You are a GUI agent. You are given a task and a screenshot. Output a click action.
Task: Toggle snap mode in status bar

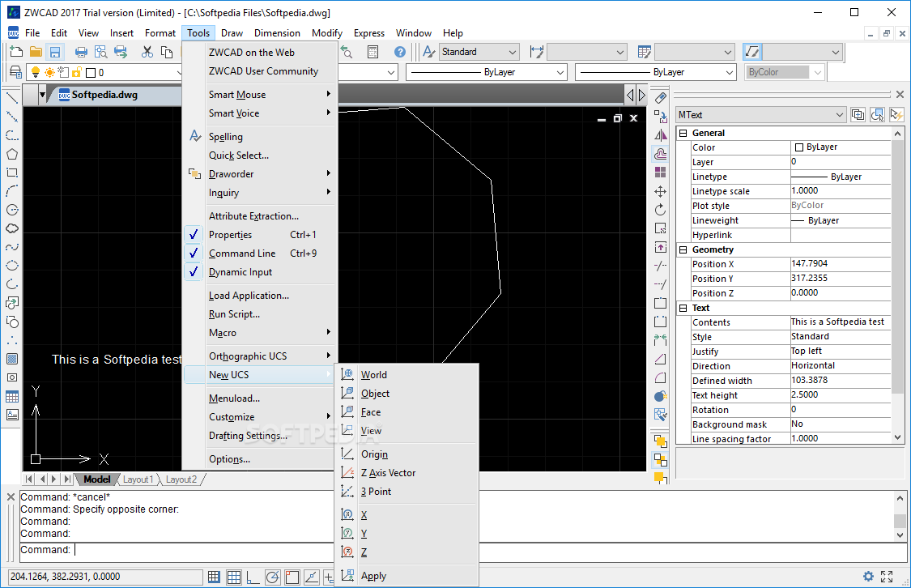coord(214,577)
